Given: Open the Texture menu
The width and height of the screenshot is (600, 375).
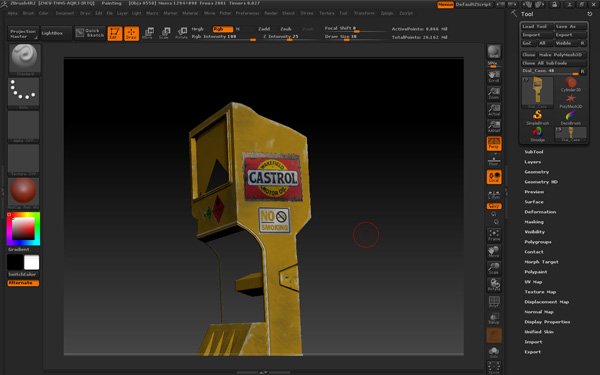Looking at the screenshot, I should [x=326, y=13].
